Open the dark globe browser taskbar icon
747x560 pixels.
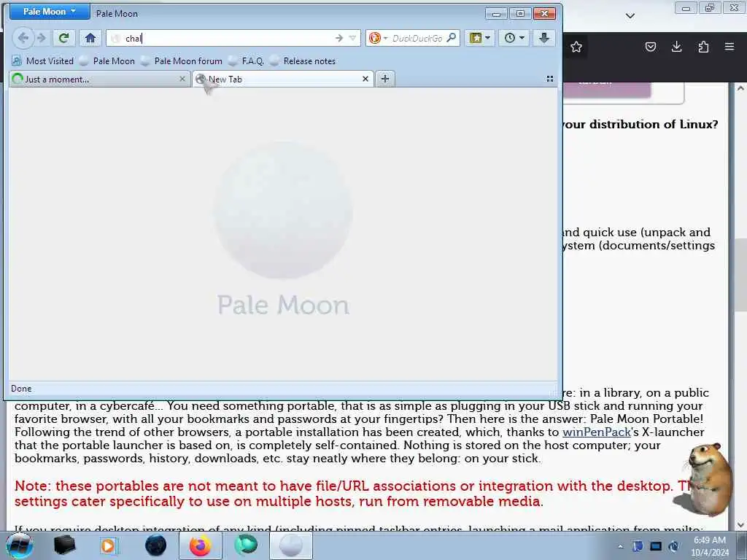(x=155, y=545)
